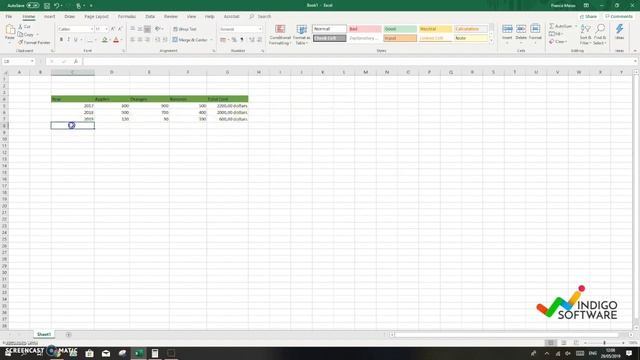Apply the Calculation cell style
The width and height of the screenshot is (640, 360).
pos(471,29)
